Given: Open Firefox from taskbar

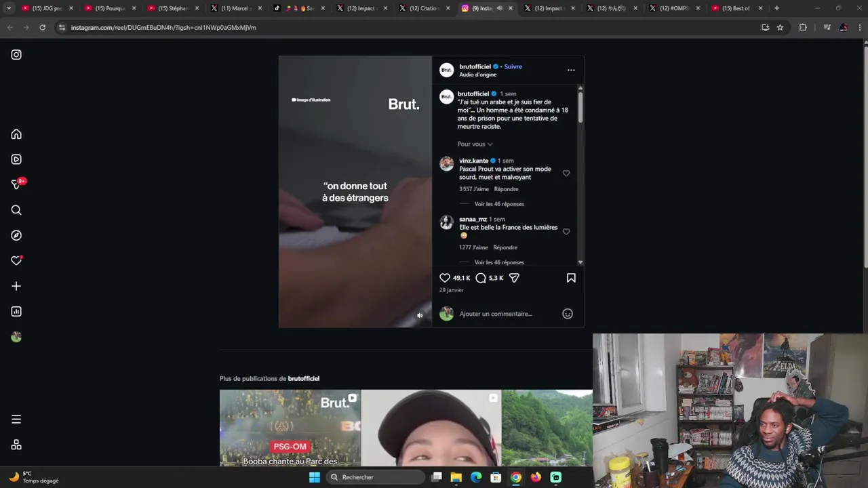Looking at the screenshot, I should click(x=536, y=477).
